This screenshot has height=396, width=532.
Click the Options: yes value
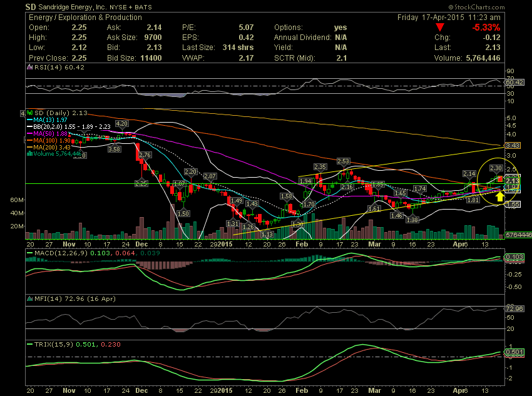click(x=340, y=28)
